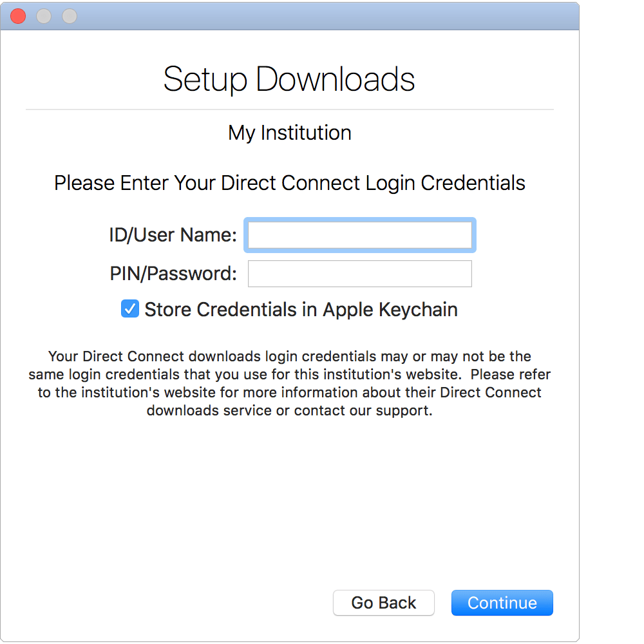
Task: Click the minimize window button
Action: pyautogui.click(x=43, y=16)
